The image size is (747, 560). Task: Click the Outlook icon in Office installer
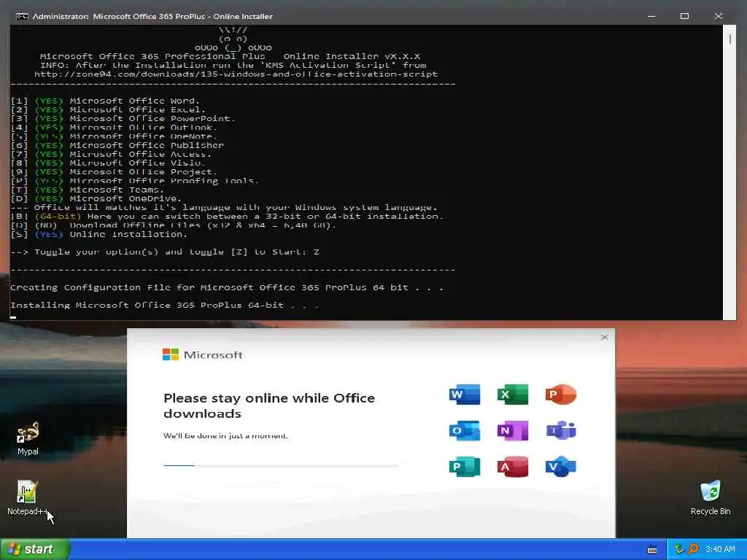click(x=465, y=430)
